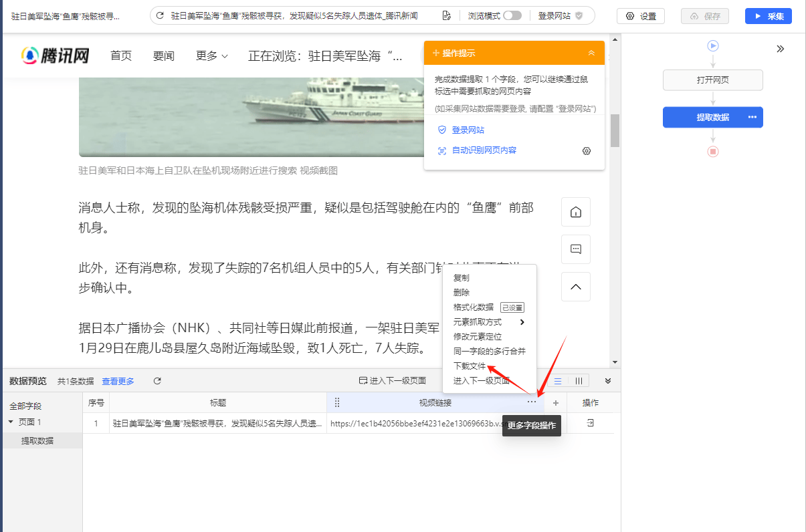Click 自动识别网页内容 link
This screenshot has width=806, height=532.
(x=484, y=150)
